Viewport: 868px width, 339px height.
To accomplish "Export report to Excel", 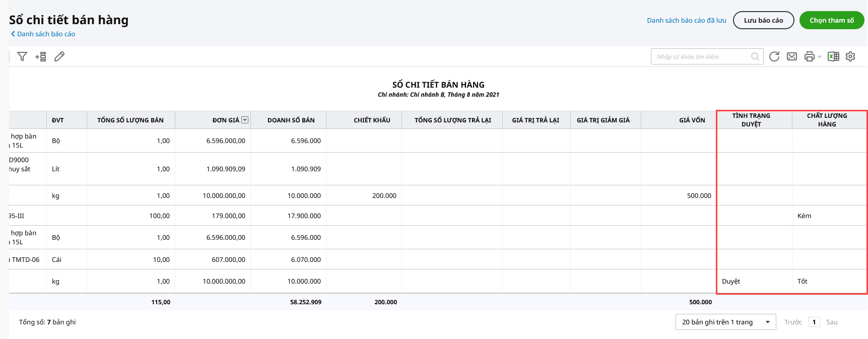I will coord(833,56).
